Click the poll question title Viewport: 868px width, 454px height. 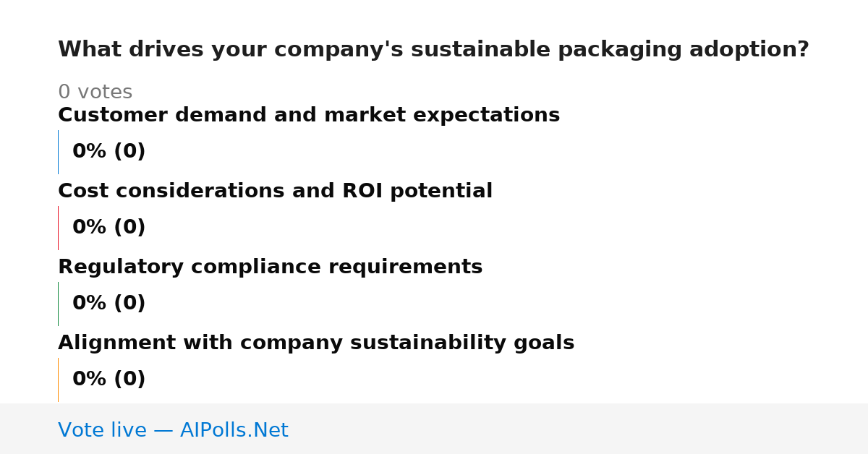click(433, 50)
